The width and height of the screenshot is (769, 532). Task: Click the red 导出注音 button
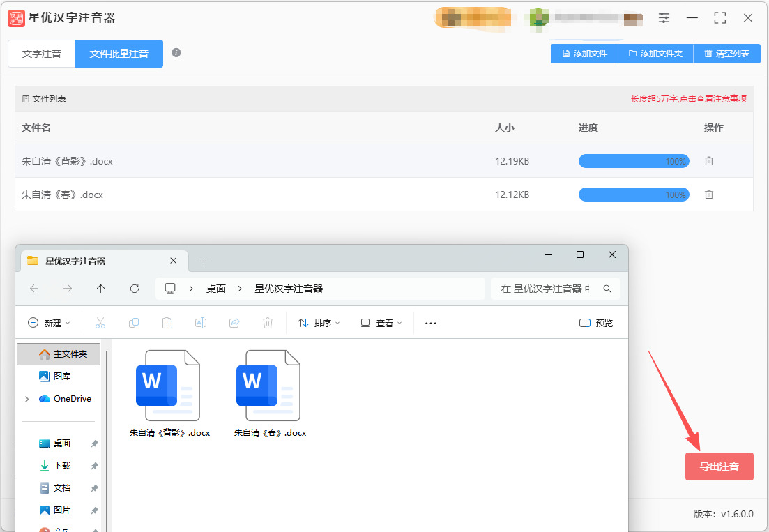click(x=719, y=466)
